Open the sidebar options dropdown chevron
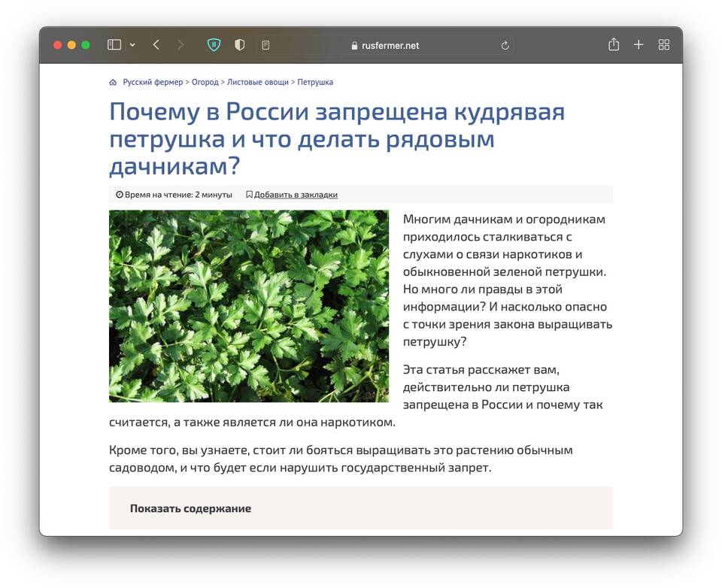This screenshot has width=722, height=588. [x=132, y=45]
